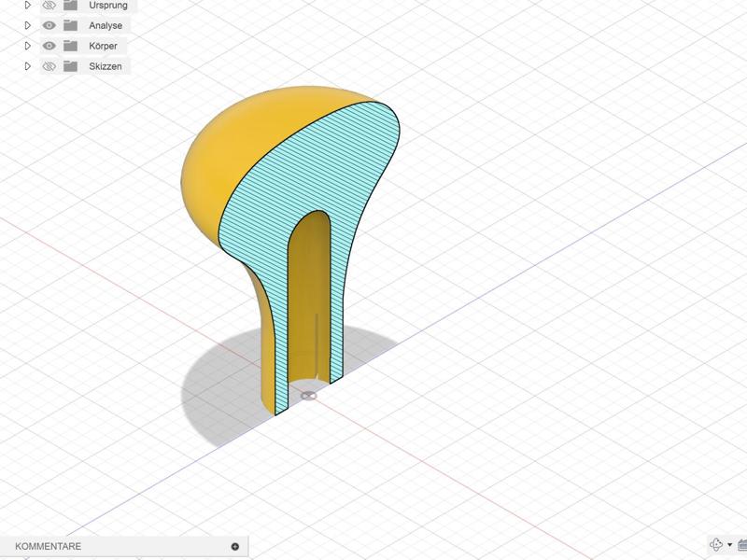The height and width of the screenshot is (560, 747).
Task: Expand the Analyse folder arrow
Action: pyautogui.click(x=27, y=25)
